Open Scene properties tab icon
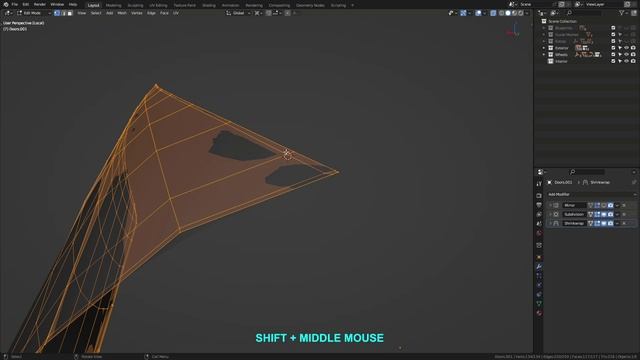Viewport: 640px width, 360px height. pyautogui.click(x=539, y=224)
